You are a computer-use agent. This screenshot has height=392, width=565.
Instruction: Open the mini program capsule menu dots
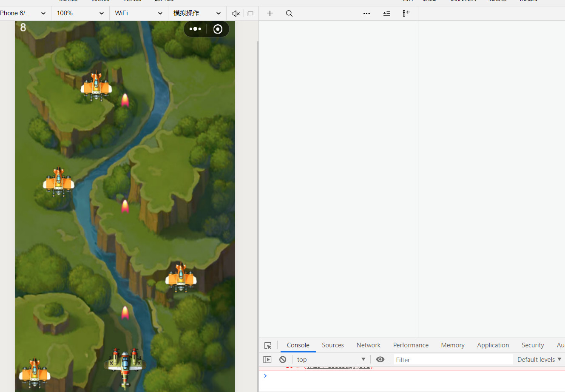[195, 29]
